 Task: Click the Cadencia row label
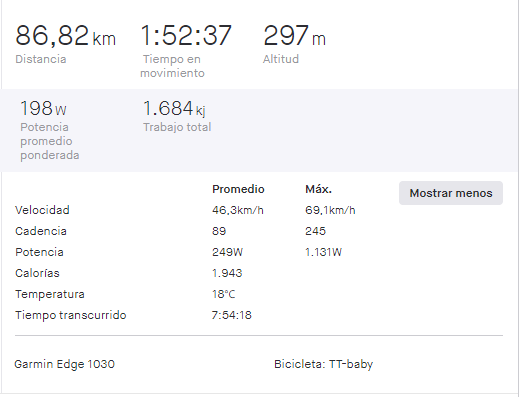41,231
